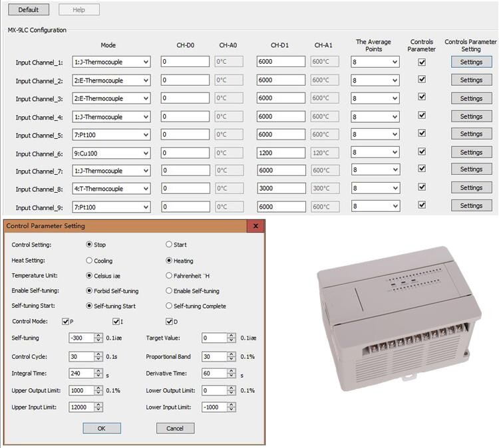Viewport: 499px width, 448px height.
Task: Expand Mode dropdown for Input Channel_8
Action: [x=146, y=189]
